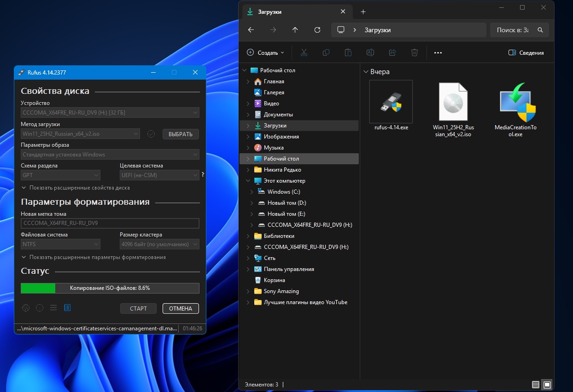Refresh the Explorer folder view

(x=317, y=30)
